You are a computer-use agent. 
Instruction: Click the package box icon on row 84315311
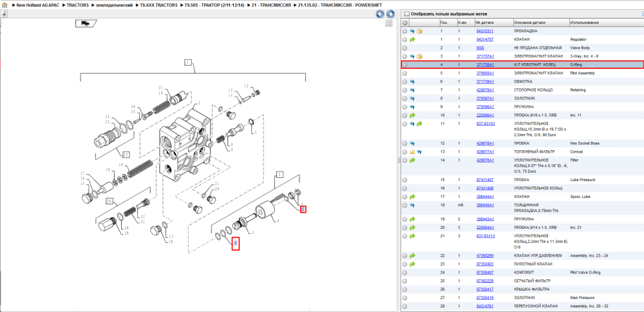pos(419,31)
